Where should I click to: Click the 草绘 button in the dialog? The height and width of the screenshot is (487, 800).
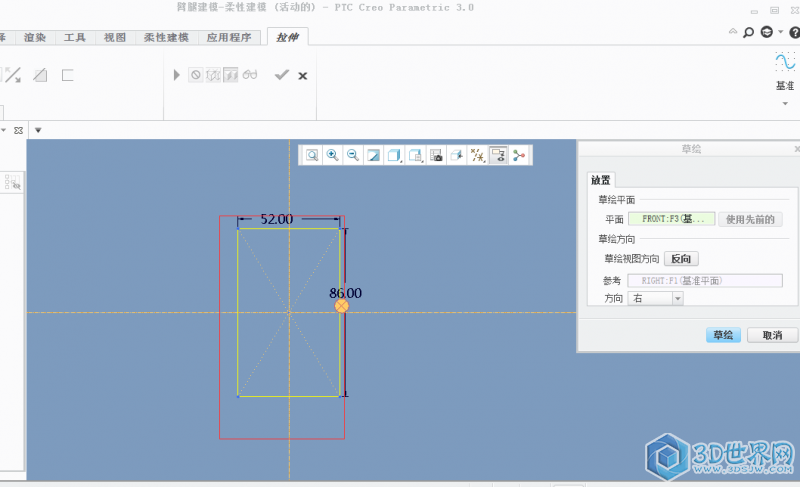pyautogui.click(x=722, y=335)
